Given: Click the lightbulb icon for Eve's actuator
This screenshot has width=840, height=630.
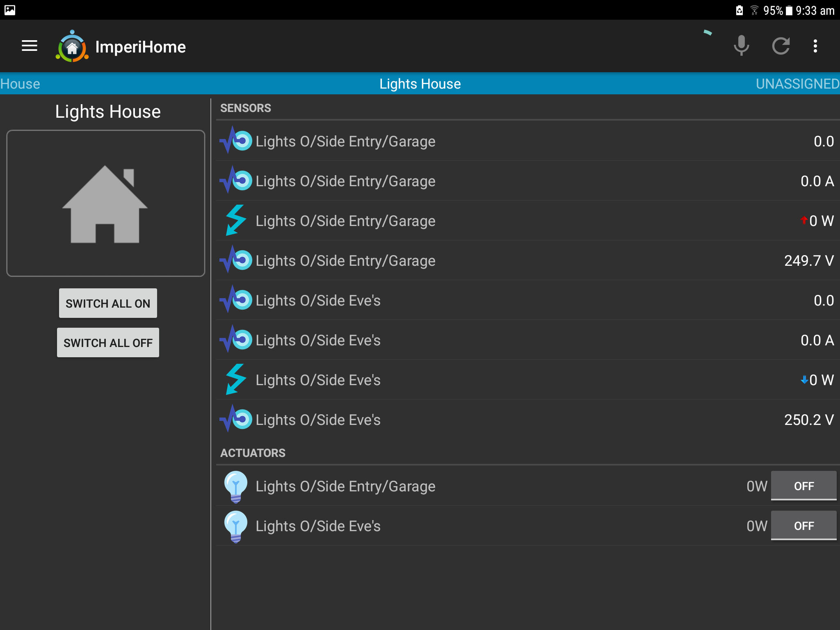Looking at the screenshot, I should 235,526.
